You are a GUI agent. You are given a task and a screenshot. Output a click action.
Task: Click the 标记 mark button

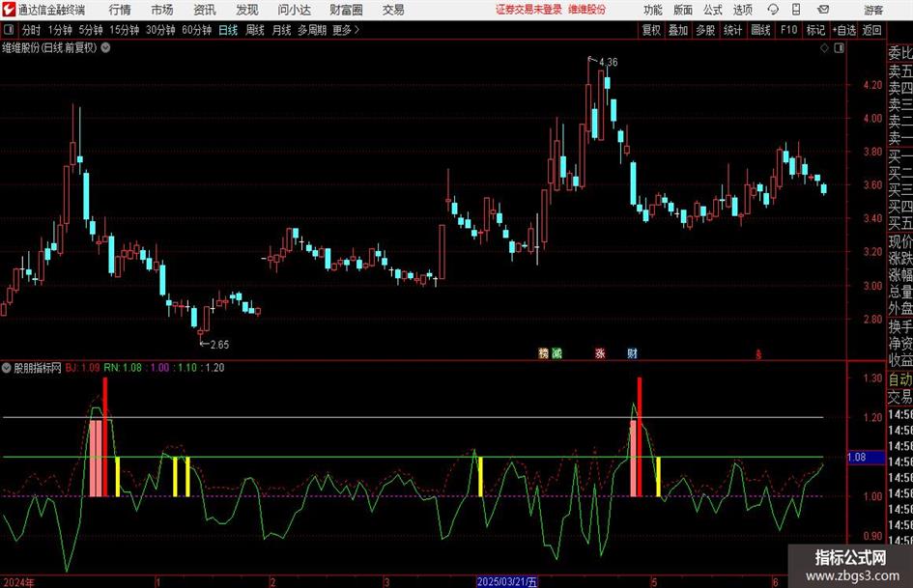point(815,30)
